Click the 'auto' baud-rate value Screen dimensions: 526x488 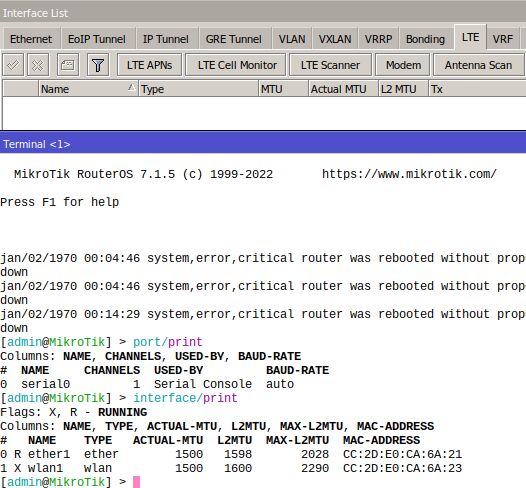click(280, 384)
